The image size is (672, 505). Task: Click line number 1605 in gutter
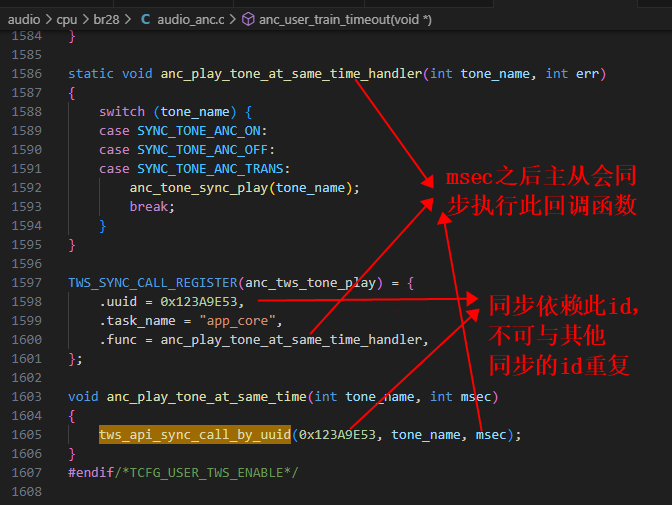click(x=27, y=435)
